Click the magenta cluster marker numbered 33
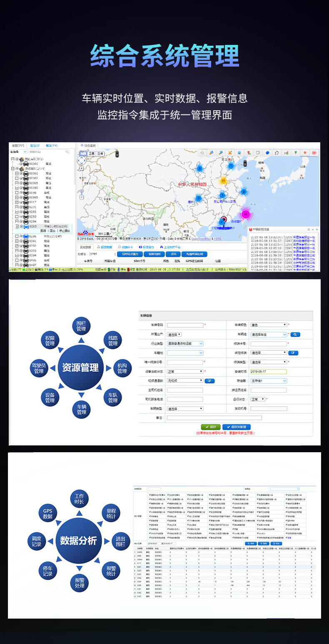Image resolution: width=329 pixels, height=644 pixels. (x=246, y=214)
